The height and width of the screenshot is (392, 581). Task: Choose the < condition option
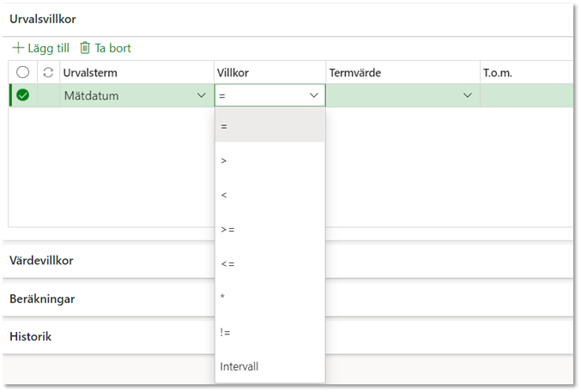(269, 195)
